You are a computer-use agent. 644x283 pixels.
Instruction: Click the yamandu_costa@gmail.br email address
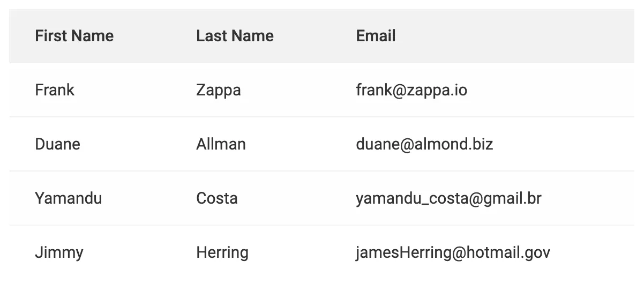tap(448, 198)
